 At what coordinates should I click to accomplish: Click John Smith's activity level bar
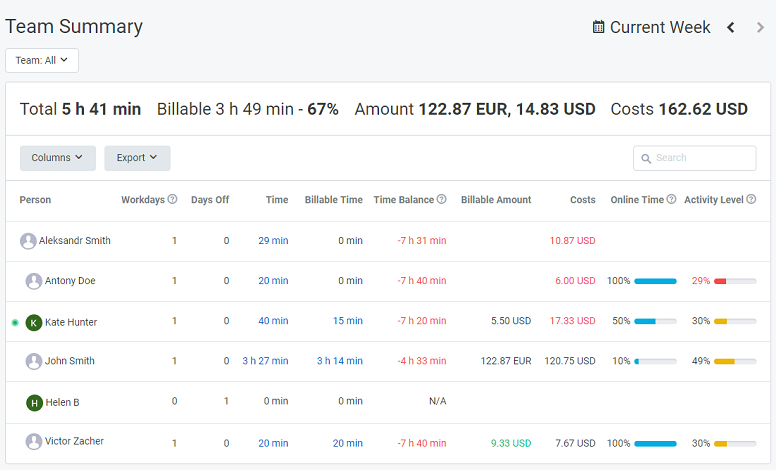coord(734,361)
